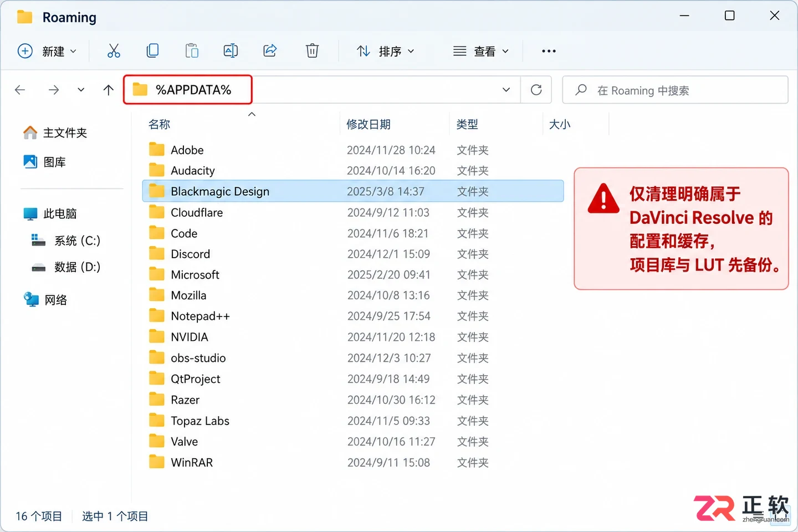Minimize the Roaming window

pyautogui.click(x=684, y=16)
